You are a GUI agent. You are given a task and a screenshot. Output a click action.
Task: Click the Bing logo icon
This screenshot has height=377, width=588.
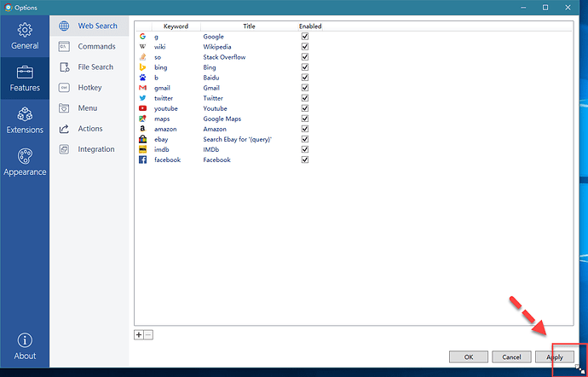coord(142,67)
